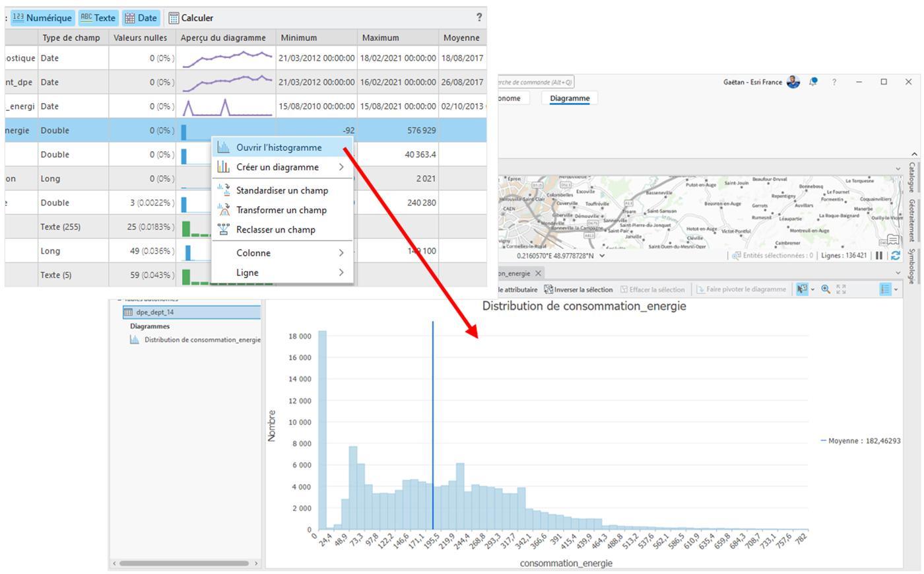Screen dimensions: 924x574
Task: Click the legend list icon in chart toolbar
Action: (886, 289)
